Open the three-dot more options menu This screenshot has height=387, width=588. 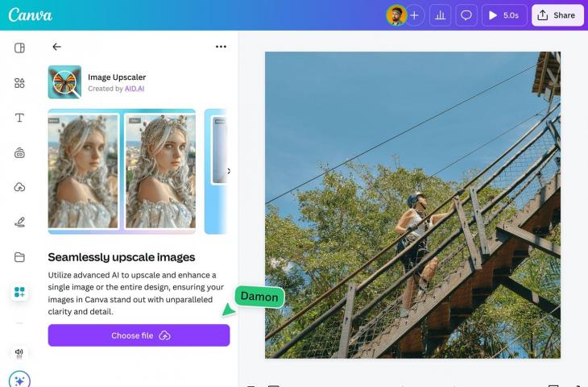coord(221,47)
